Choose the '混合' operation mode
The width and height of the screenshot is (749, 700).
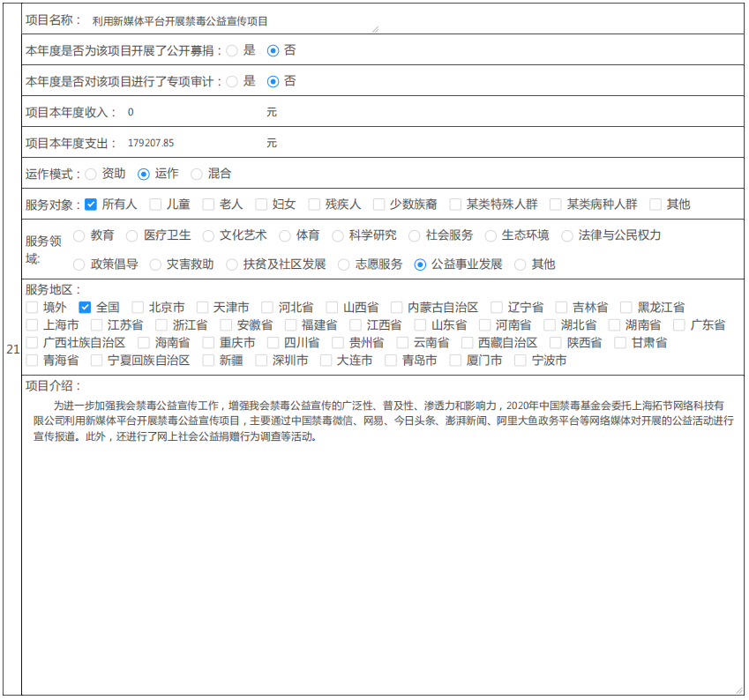click(x=197, y=175)
